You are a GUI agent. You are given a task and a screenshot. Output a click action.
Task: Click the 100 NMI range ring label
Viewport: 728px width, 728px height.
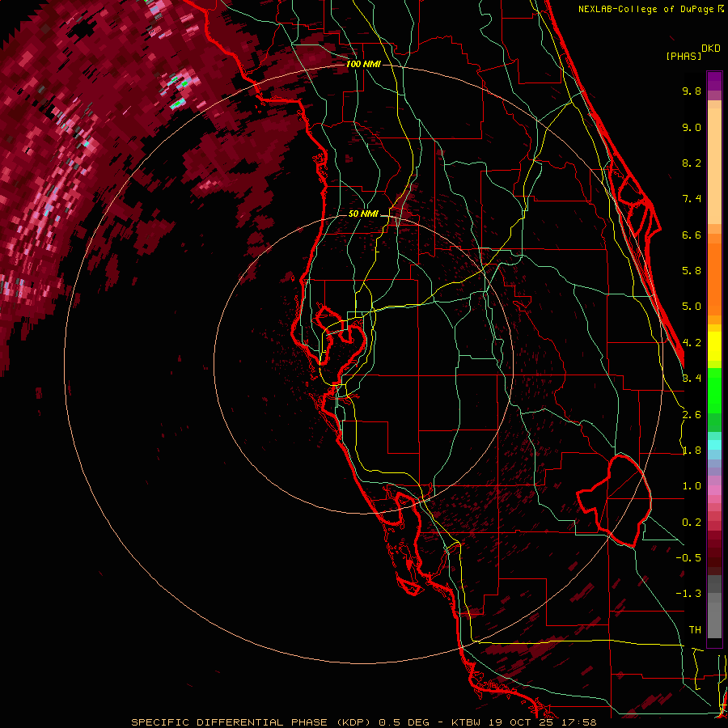[363, 64]
